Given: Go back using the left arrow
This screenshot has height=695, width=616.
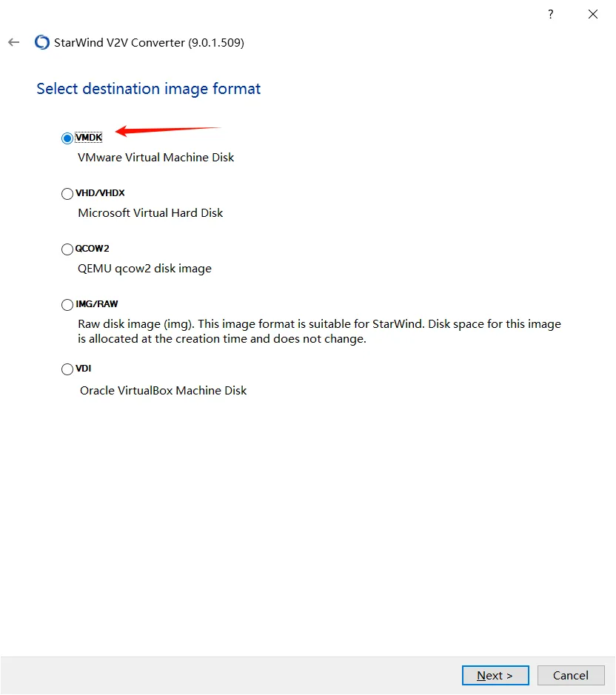Looking at the screenshot, I should tap(14, 42).
